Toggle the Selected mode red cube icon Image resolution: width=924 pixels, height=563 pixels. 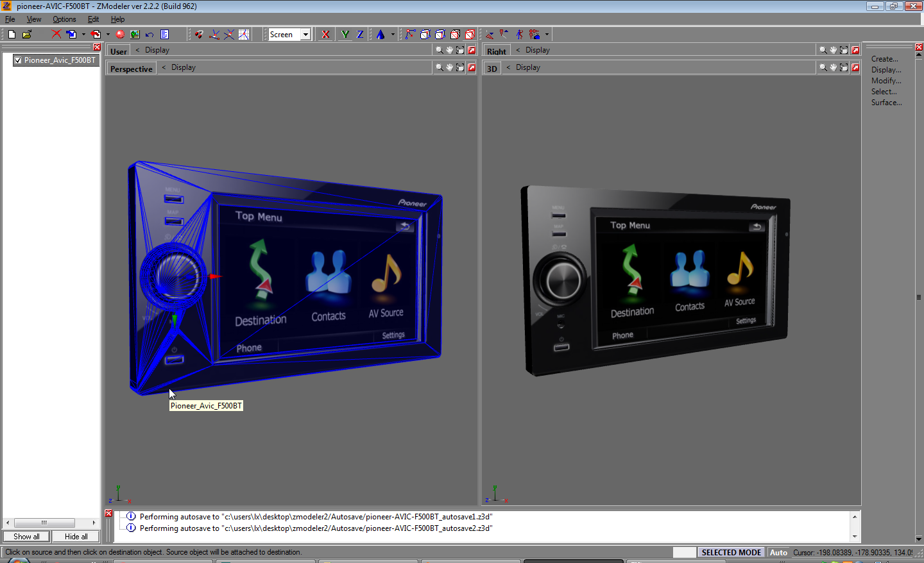tap(470, 34)
